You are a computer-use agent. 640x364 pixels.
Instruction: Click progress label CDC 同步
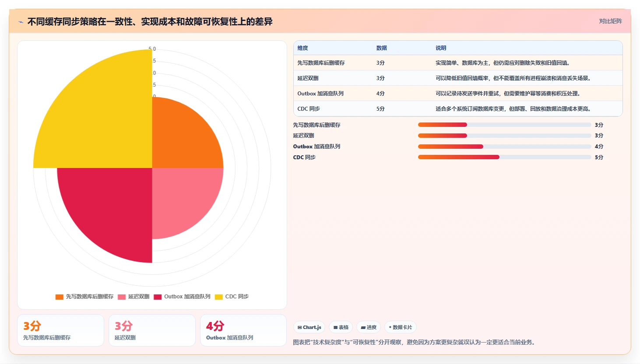coord(304,157)
